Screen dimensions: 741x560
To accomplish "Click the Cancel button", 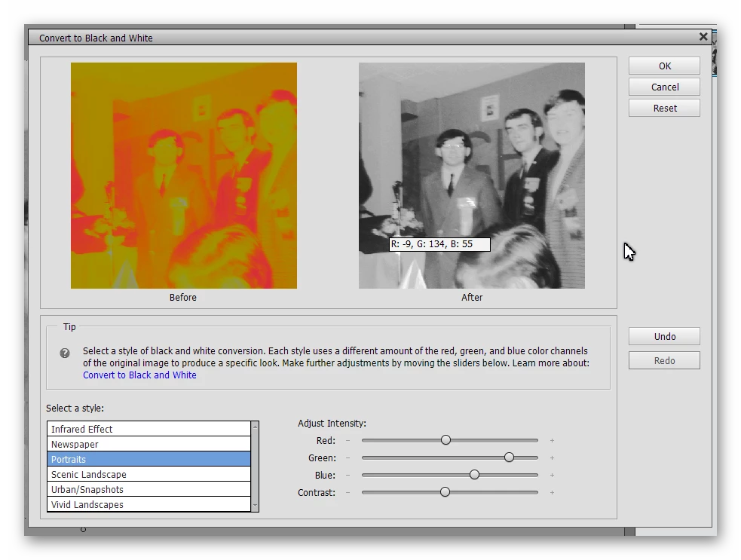I will [664, 87].
